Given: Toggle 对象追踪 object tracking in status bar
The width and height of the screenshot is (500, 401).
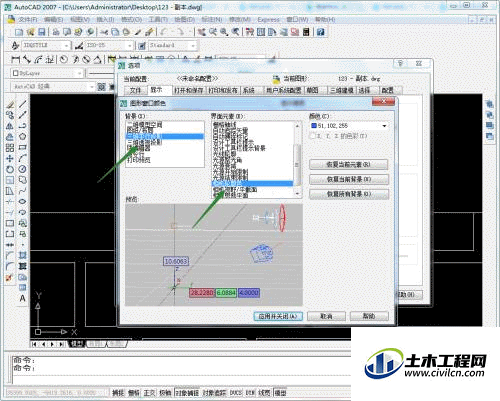Looking at the screenshot, I should tap(214, 393).
